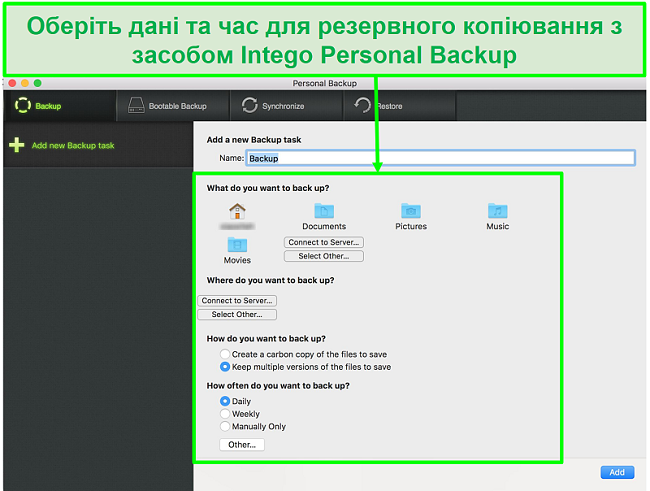Click the green Backup circle icon
Viewport: 650px width, 491px height.
point(23,105)
